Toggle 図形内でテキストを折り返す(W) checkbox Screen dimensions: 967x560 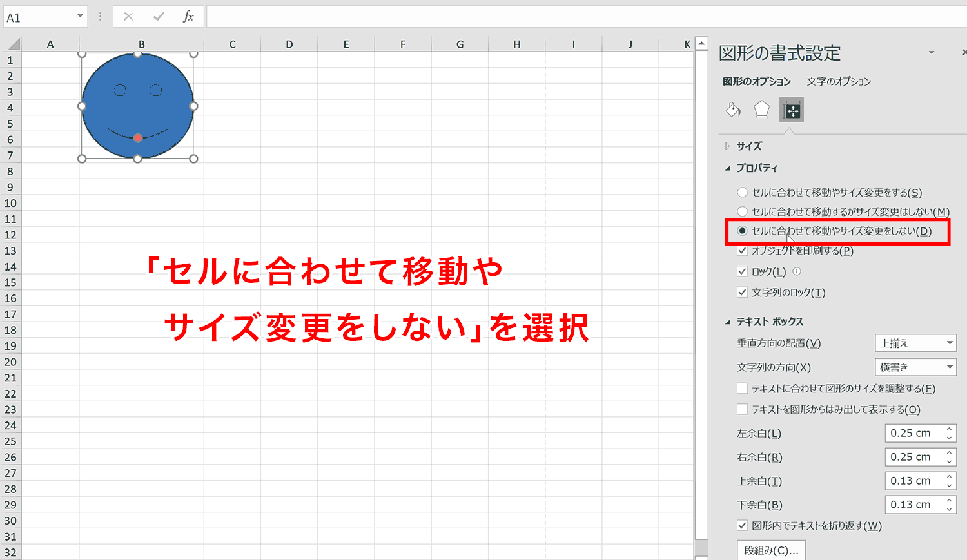point(743,525)
